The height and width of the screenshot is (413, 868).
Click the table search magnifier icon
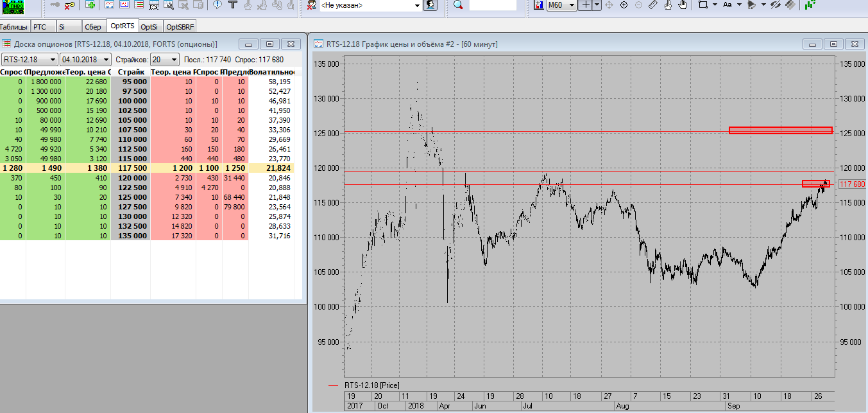(x=169, y=4)
